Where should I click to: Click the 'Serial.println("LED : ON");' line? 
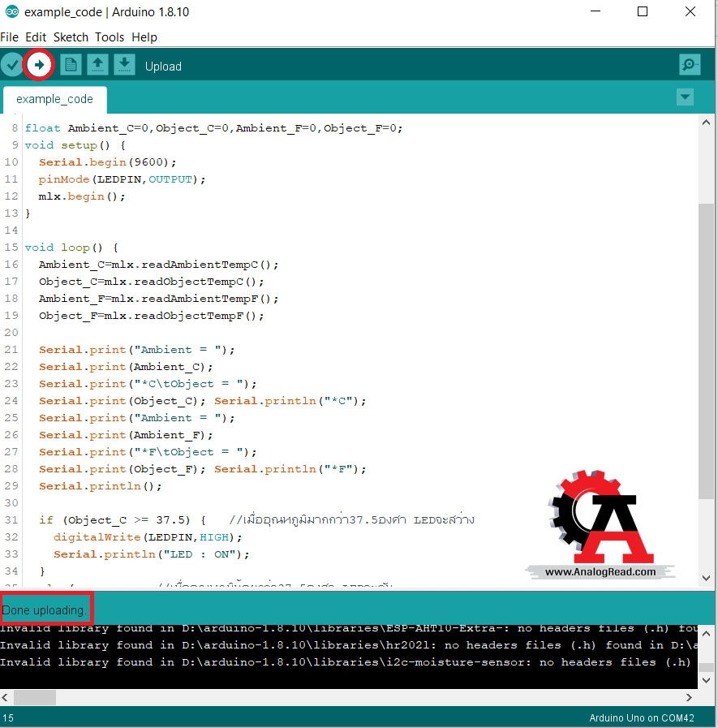tap(151, 554)
